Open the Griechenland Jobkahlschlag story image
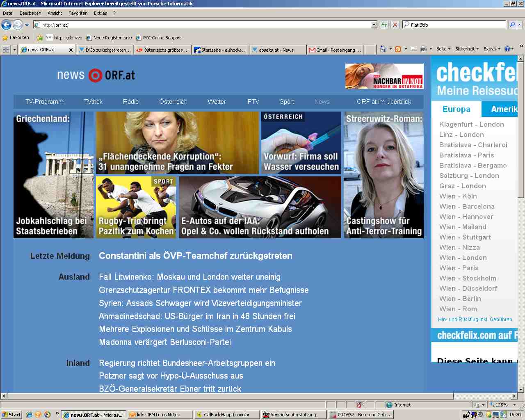This screenshot has height=420, width=525. (54, 175)
